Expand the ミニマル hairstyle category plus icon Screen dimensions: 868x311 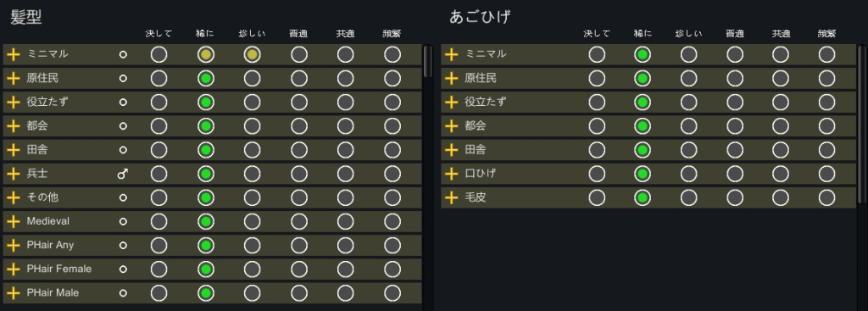point(14,54)
